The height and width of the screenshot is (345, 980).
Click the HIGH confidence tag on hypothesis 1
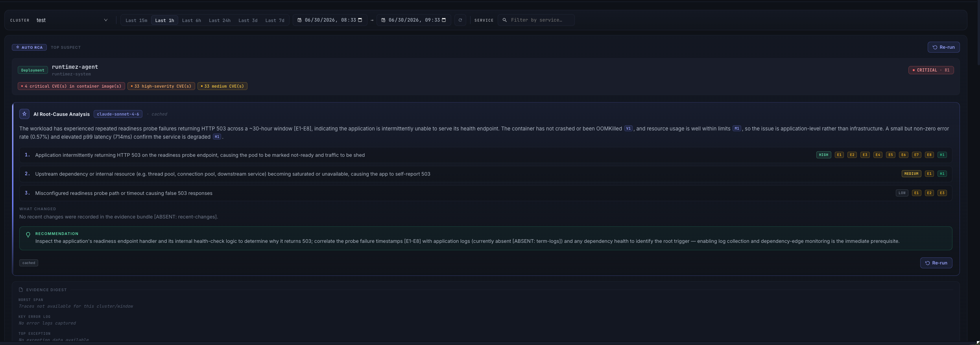tap(823, 155)
